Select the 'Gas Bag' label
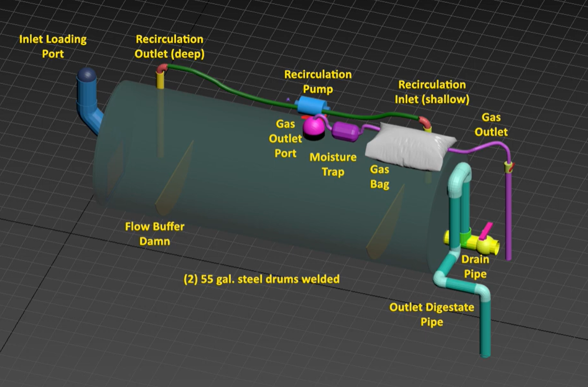588x387 pixels. tap(380, 177)
